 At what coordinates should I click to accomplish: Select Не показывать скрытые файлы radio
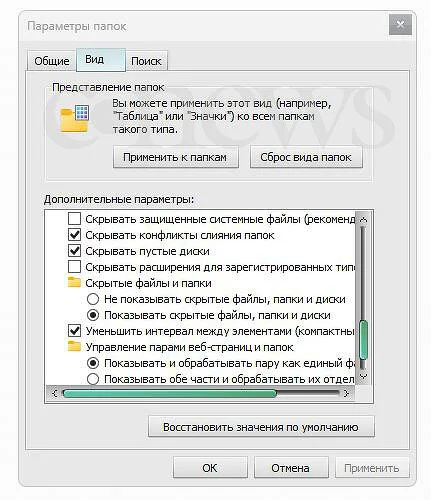(93, 299)
